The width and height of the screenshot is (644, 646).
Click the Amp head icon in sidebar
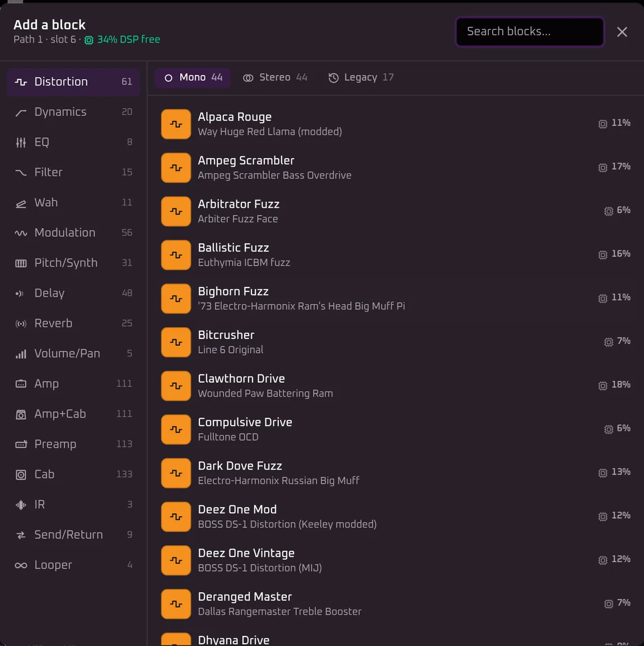click(21, 384)
